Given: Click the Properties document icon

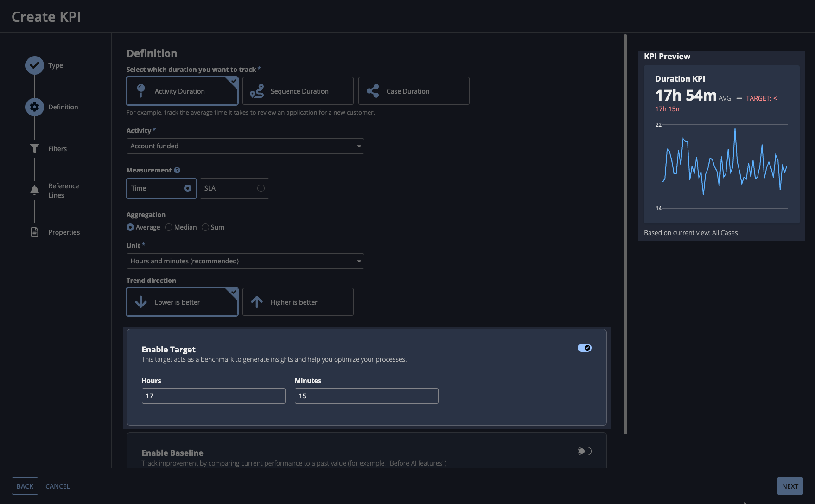Looking at the screenshot, I should pos(34,232).
